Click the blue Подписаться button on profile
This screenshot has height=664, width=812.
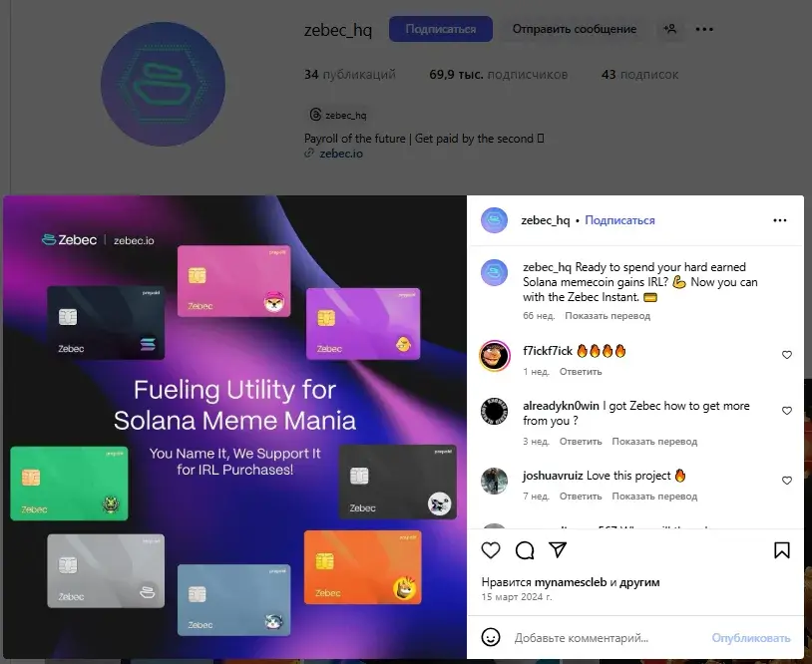pos(441,29)
